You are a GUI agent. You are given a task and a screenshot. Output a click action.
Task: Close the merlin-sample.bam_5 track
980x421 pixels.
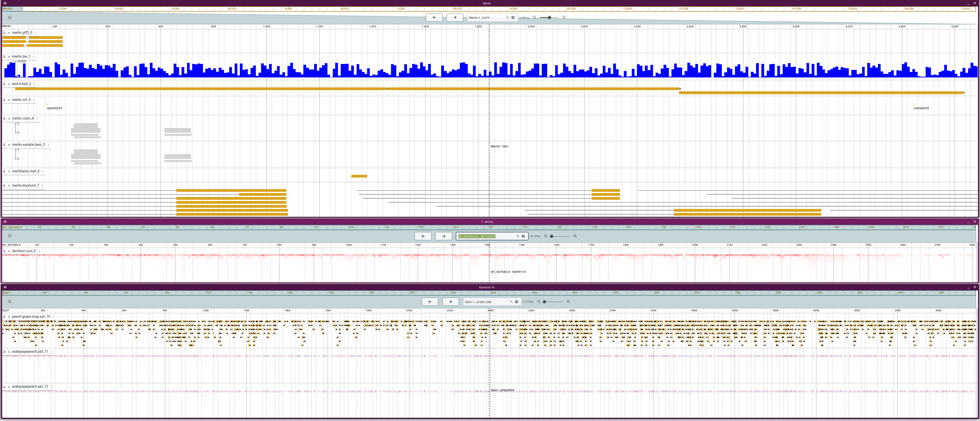click(9, 145)
